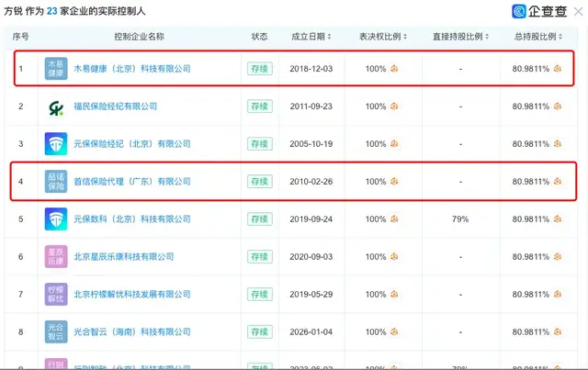This screenshot has width=588, height=370.
Task: Click 存续 status tag for 首信保险代理
Action: tap(259, 182)
